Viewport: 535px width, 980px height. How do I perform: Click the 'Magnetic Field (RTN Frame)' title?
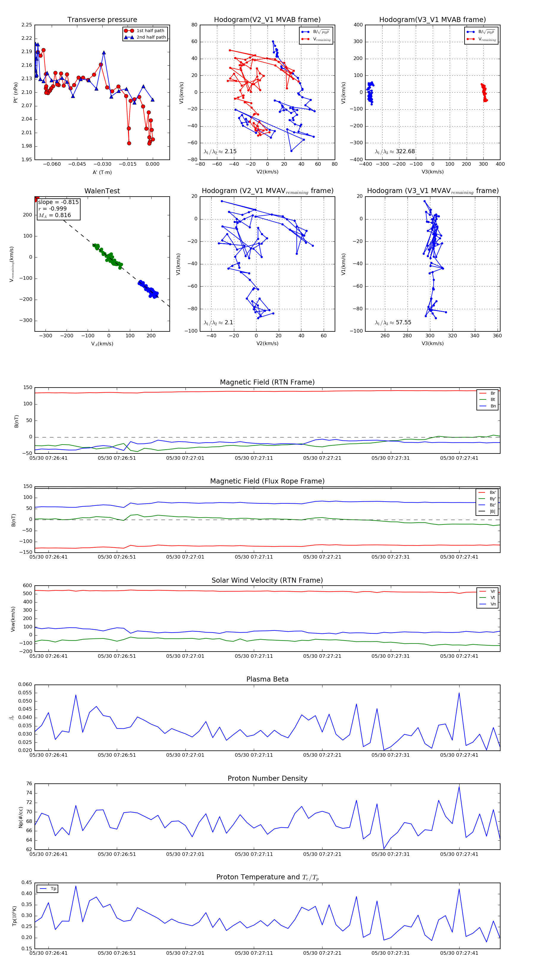267,382
